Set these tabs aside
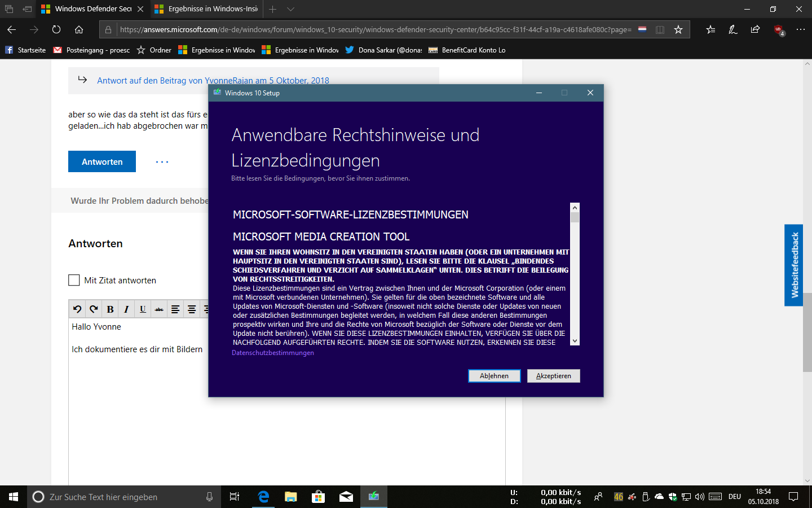The image size is (812, 508). [27, 9]
